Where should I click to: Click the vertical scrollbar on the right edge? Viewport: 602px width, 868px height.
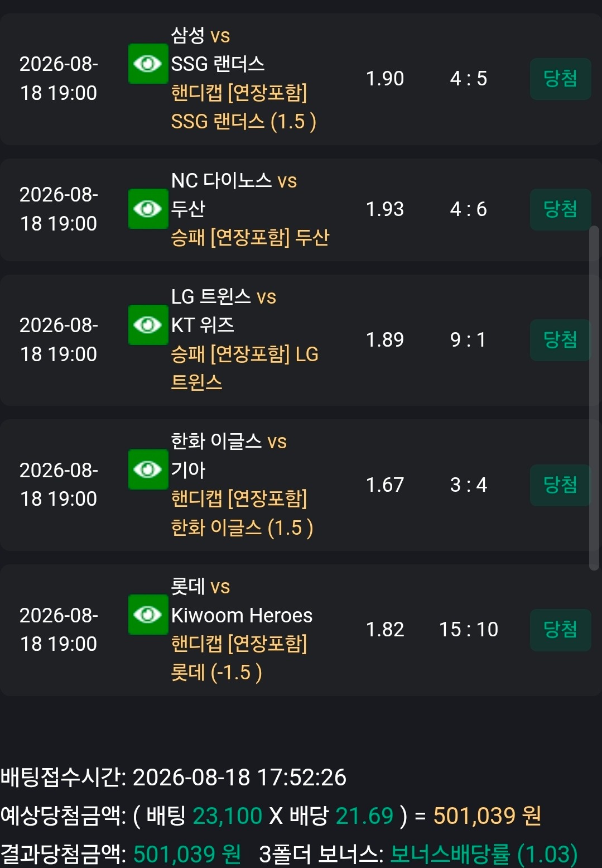(x=594, y=398)
